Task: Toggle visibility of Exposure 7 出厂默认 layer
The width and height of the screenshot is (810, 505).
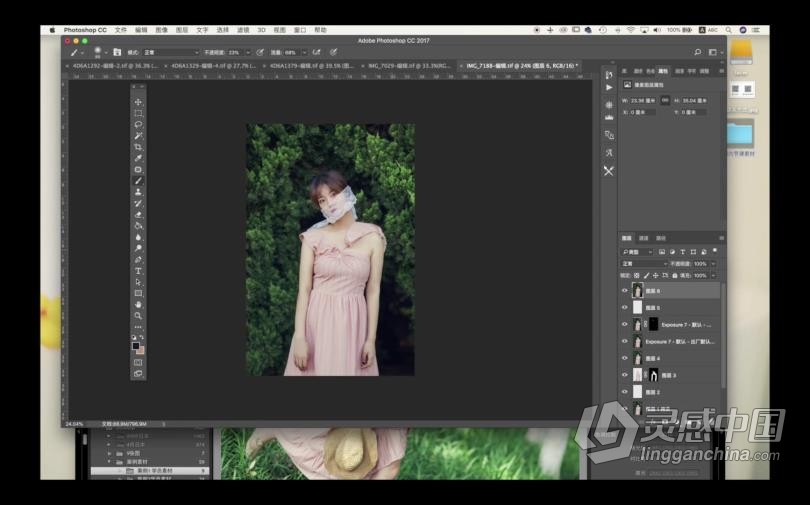Action: click(625, 341)
